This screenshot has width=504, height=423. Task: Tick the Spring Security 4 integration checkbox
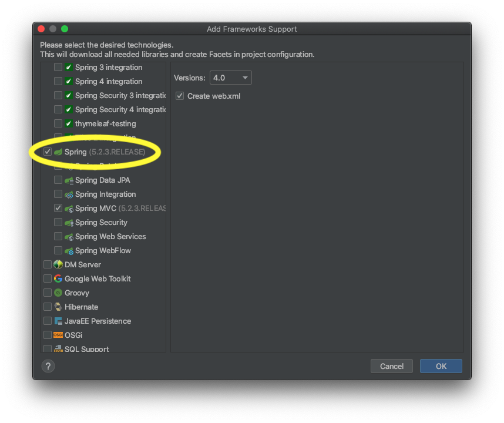click(58, 110)
